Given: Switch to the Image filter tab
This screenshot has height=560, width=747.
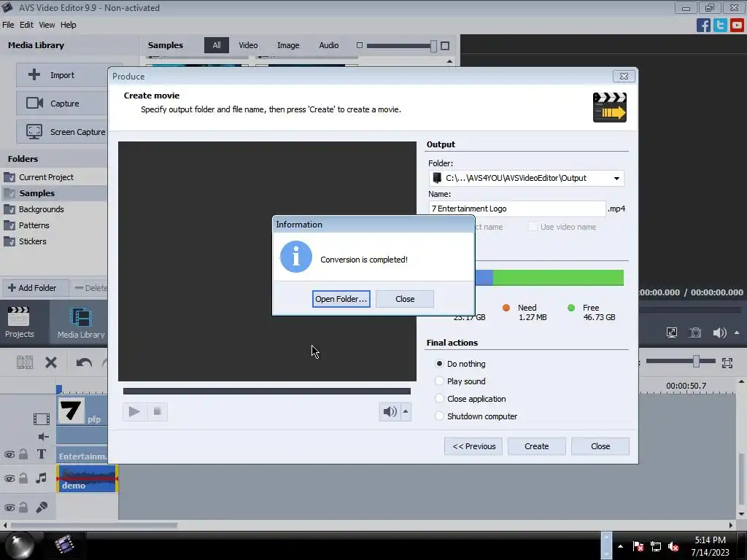Looking at the screenshot, I should (x=288, y=45).
